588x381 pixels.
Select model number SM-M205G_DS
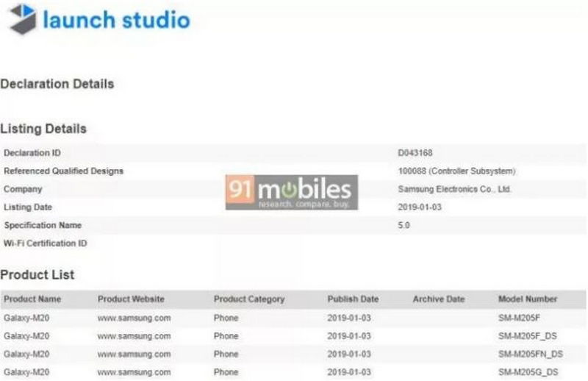[528, 372]
